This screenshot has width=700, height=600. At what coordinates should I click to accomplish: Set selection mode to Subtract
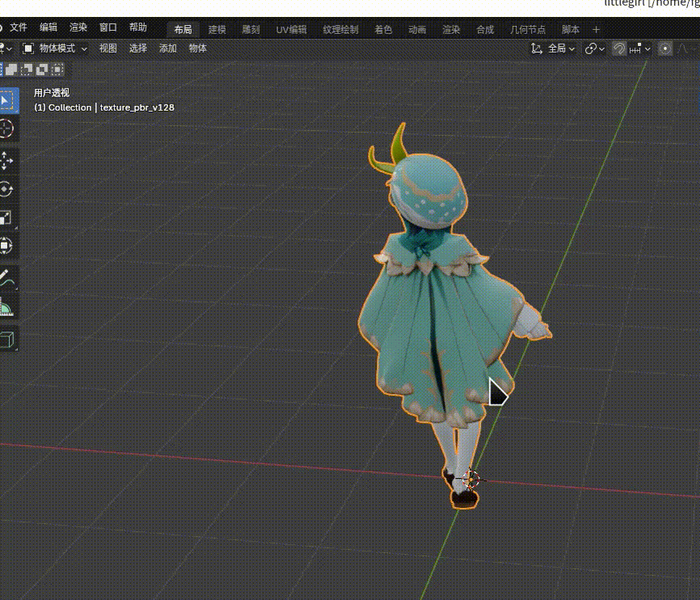tap(27, 70)
